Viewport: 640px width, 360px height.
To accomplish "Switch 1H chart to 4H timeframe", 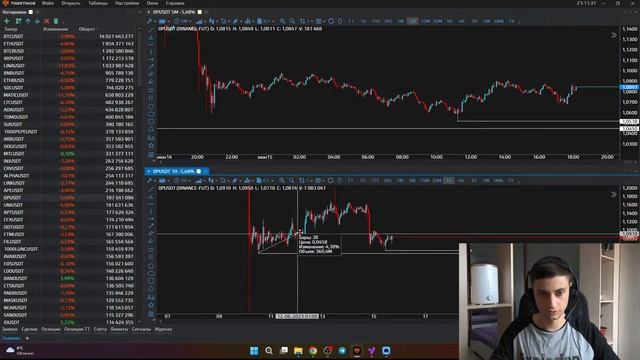I will [461, 180].
